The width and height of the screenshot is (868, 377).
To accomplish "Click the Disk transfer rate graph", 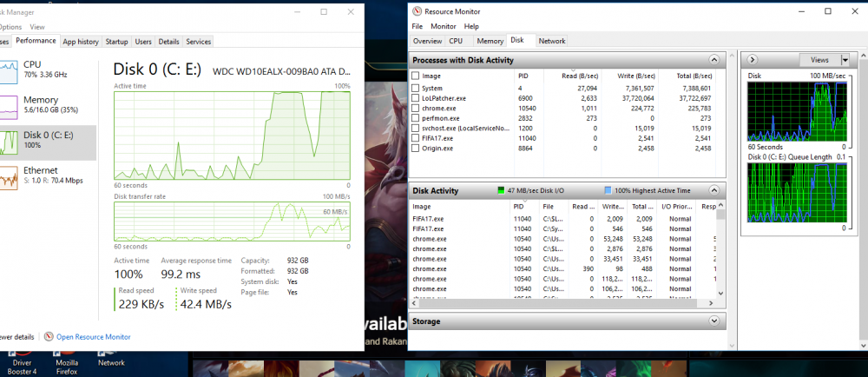I will (232, 222).
